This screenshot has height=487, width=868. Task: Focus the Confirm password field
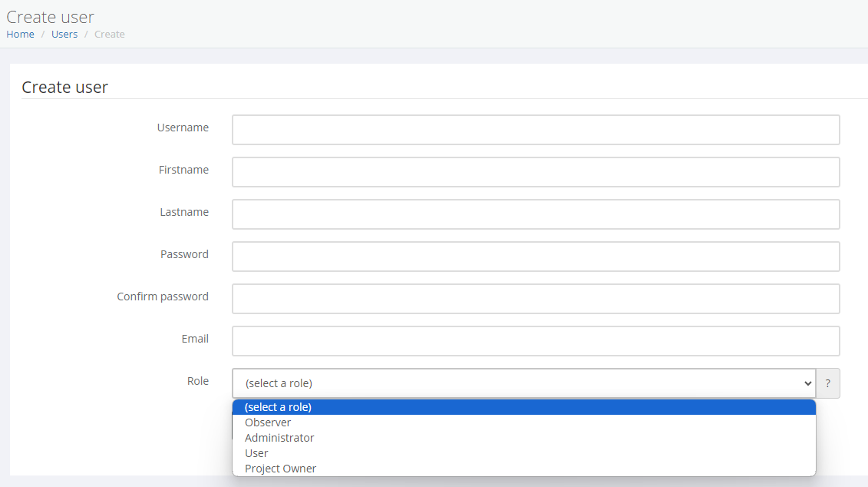(x=536, y=299)
